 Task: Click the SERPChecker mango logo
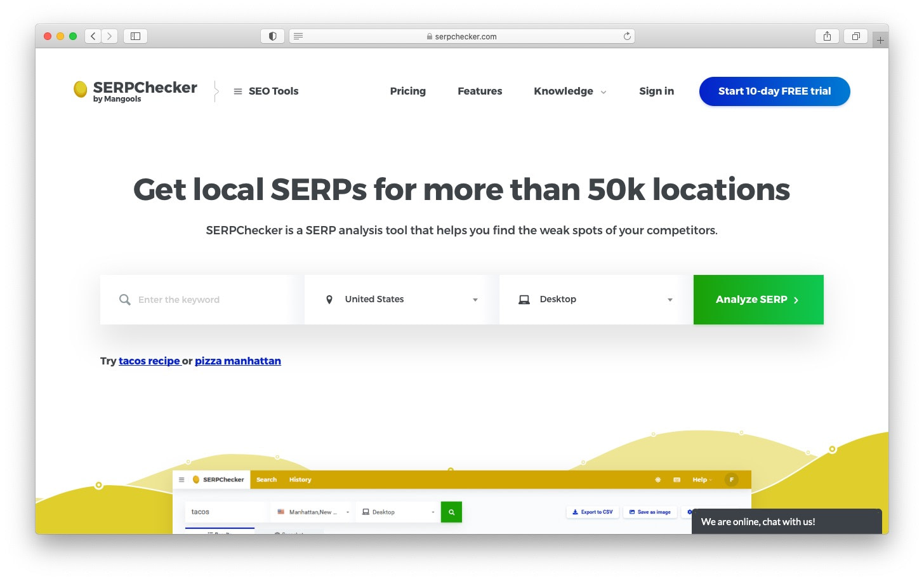pyautogui.click(x=135, y=91)
